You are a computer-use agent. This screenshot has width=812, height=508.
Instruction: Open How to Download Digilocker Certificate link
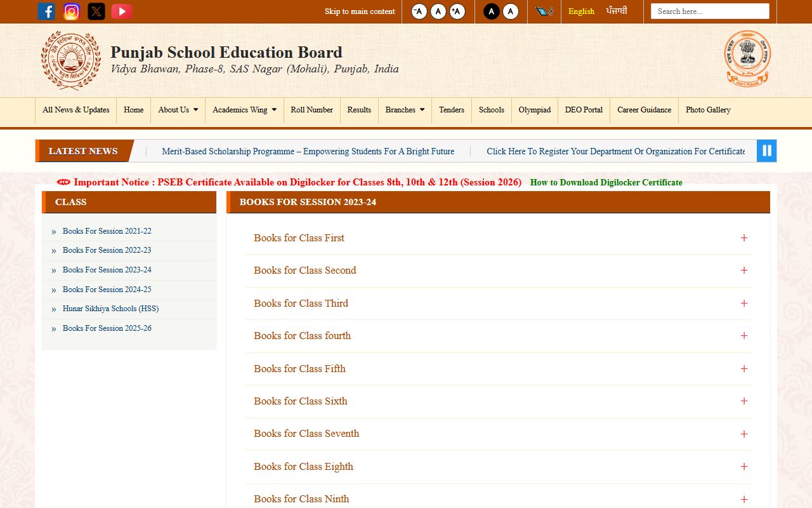(606, 182)
